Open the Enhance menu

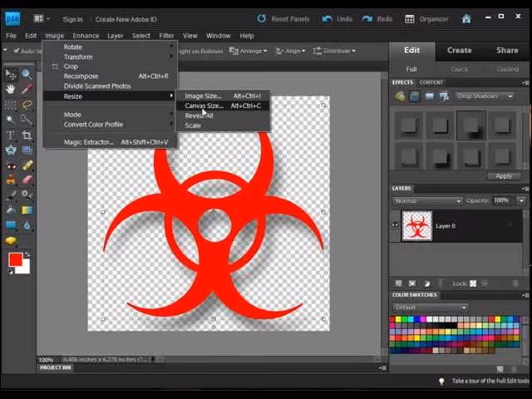pyautogui.click(x=86, y=36)
